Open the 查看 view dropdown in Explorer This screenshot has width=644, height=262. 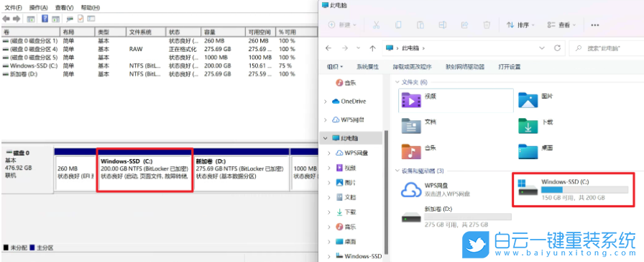point(561,25)
